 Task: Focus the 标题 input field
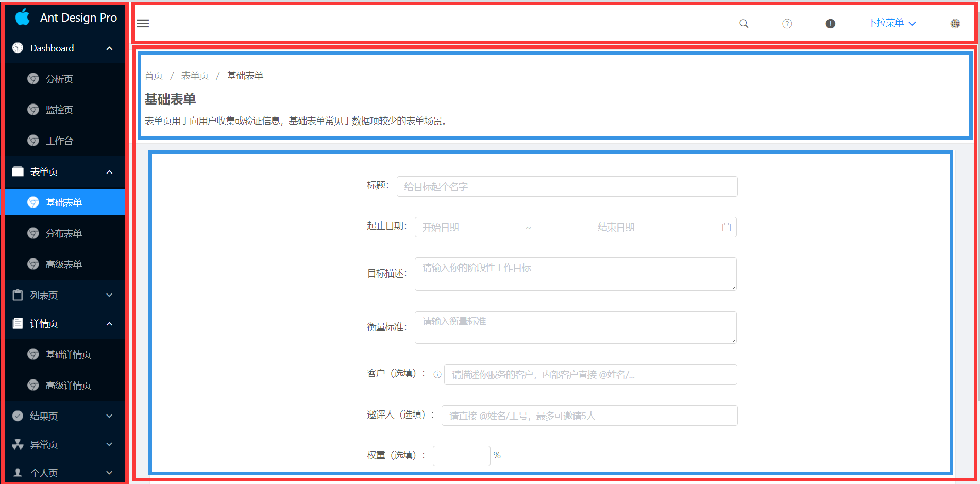pyautogui.click(x=567, y=186)
